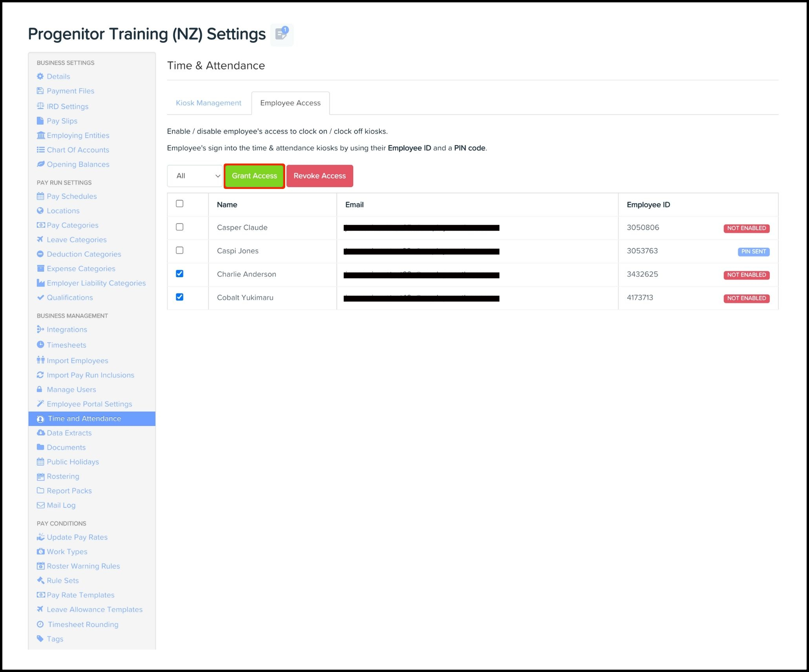Tick the checkbox for Casper Claude
The width and height of the screenshot is (809, 672).
coord(179,227)
